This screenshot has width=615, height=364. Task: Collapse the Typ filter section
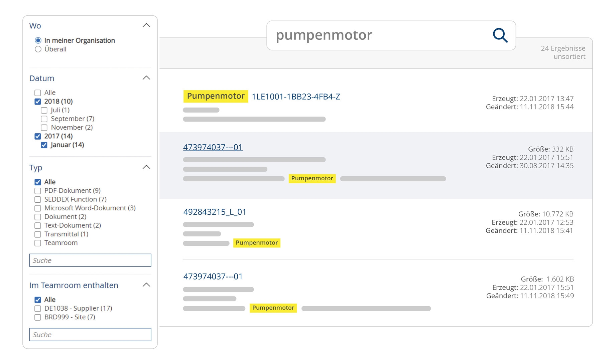146,167
